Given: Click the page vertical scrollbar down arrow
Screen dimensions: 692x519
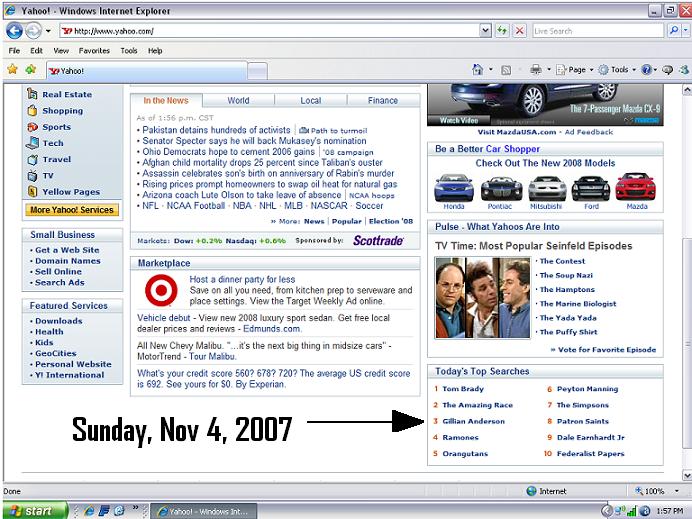Looking at the screenshot, I should pyautogui.click(x=687, y=475).
